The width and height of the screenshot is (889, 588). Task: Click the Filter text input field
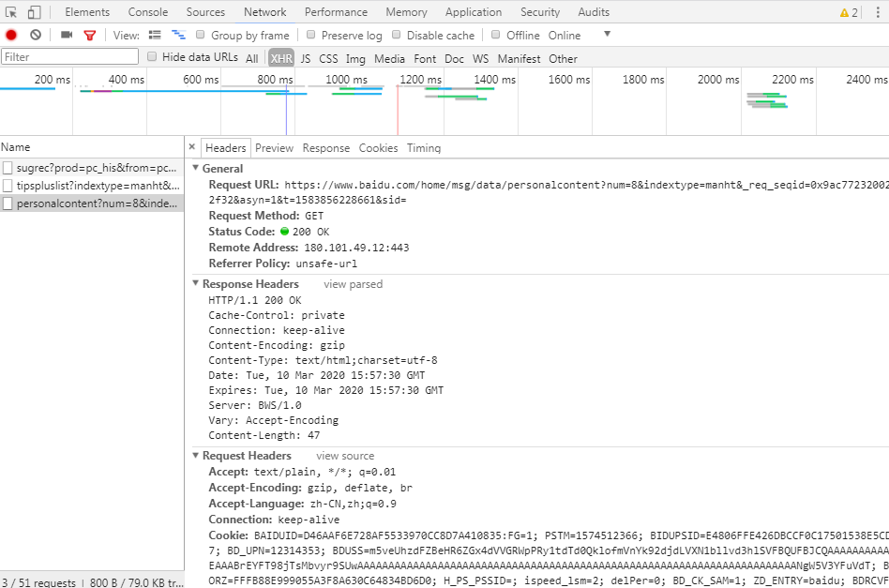pos(69,57)
